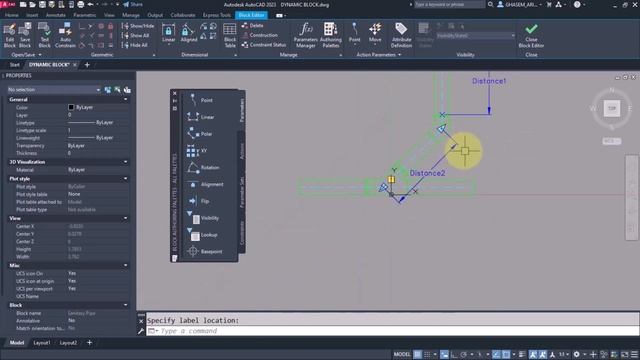
Task: Add a Polar parameter from the palette
Action: (x=200, y=134)
